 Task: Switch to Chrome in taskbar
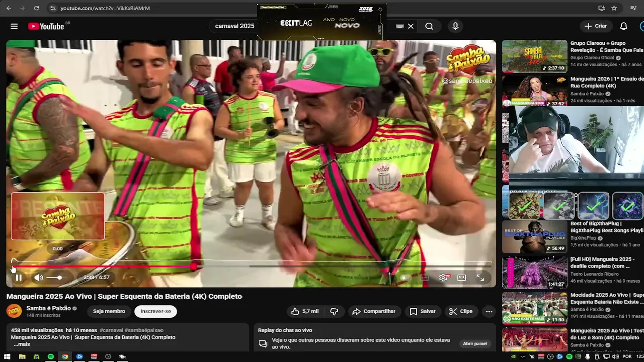tap(65, 357)
